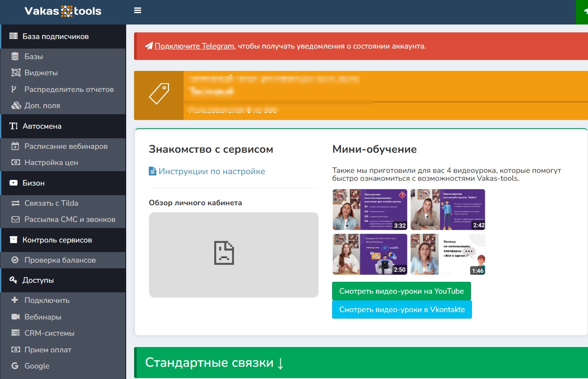Click Смотреть видео-уроки в Vkontakte button
The width and height of the screenshot is (588, 379).
[401, 309]
